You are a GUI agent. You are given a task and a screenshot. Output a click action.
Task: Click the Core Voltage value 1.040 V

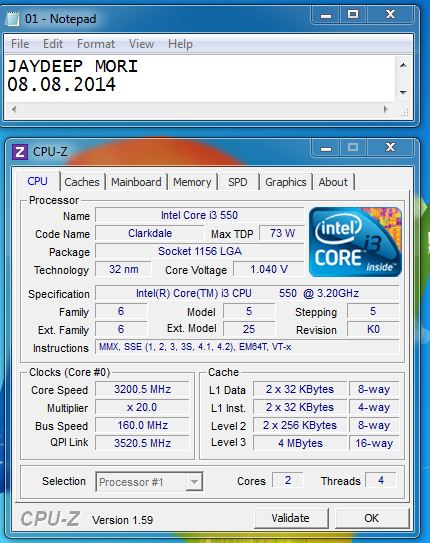(269, 269)
